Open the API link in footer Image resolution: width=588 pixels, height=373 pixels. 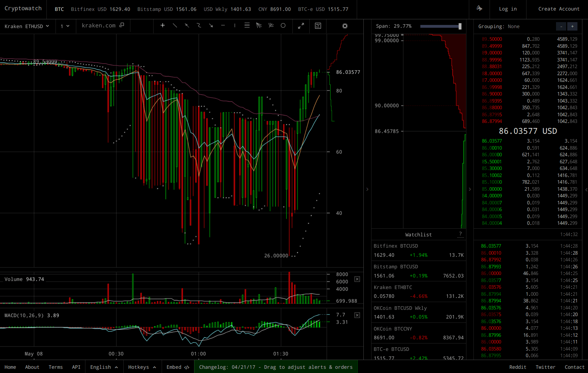pos(76,367)
